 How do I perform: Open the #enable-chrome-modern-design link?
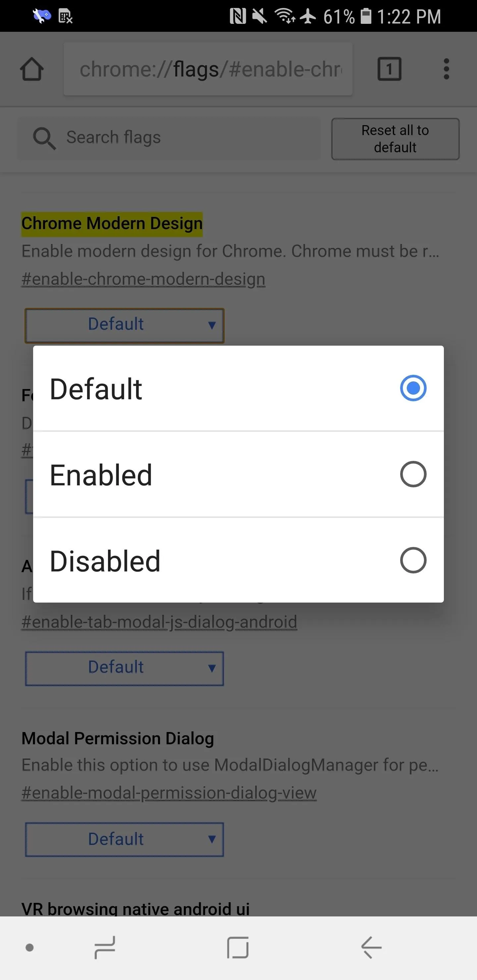coord(143,279)
